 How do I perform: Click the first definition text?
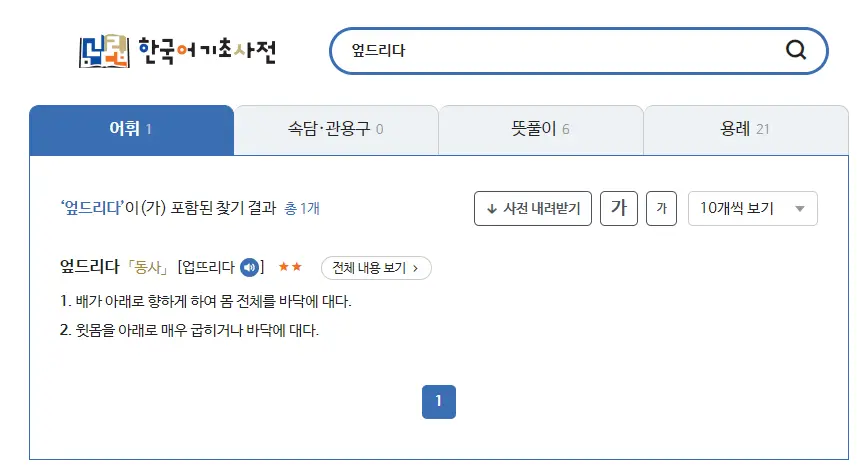click(206, 300)
